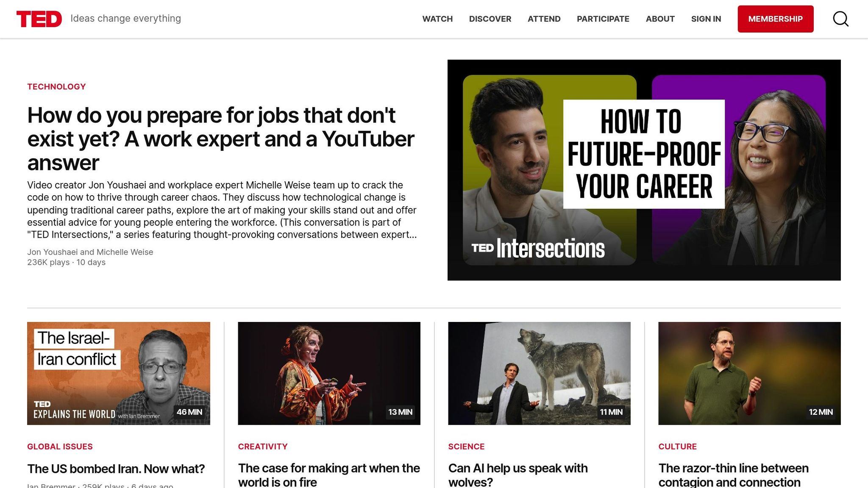Viewport: 868px width, 488px height.
Task: Click SIGN IN
Action: tap(706, 19)
